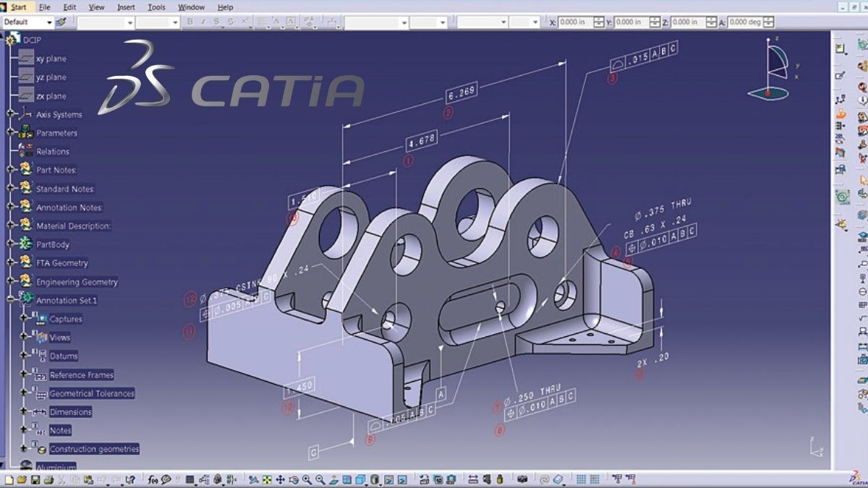Select the Rotate view tool
The width and height of the screenshot is (868, 488).
click(293, 479)
